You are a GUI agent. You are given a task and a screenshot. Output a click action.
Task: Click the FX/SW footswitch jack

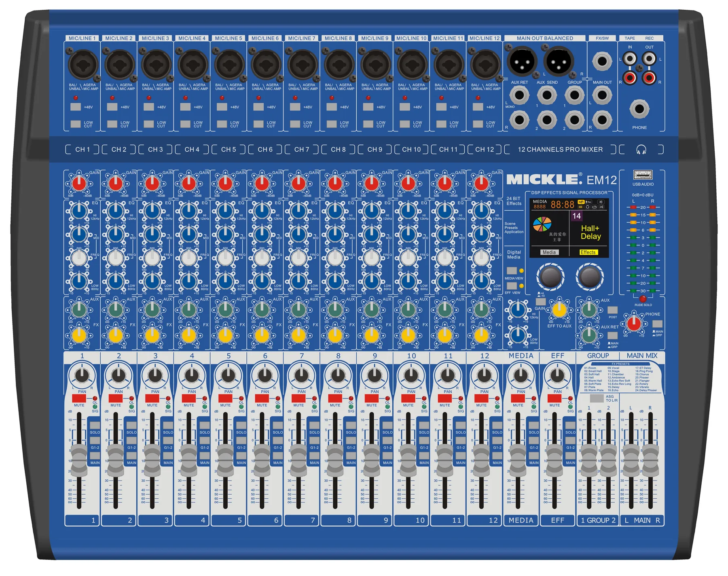point(602,61)
